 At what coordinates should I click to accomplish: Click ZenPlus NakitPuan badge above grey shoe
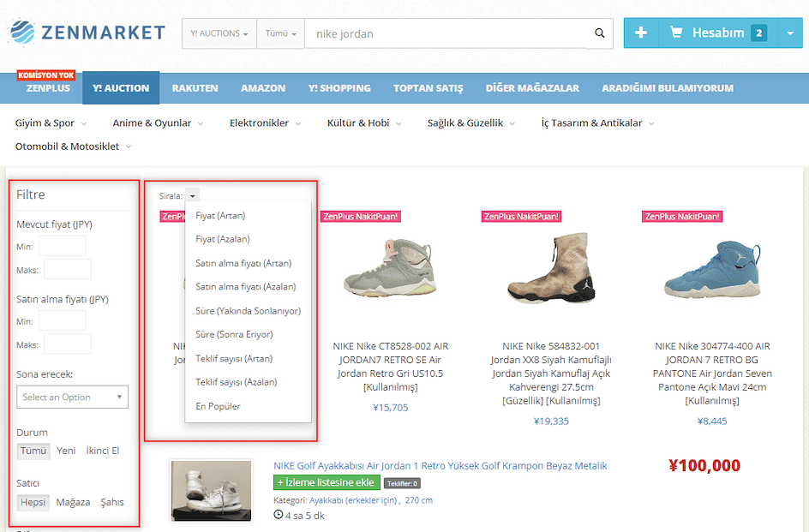tap(361, 217)
